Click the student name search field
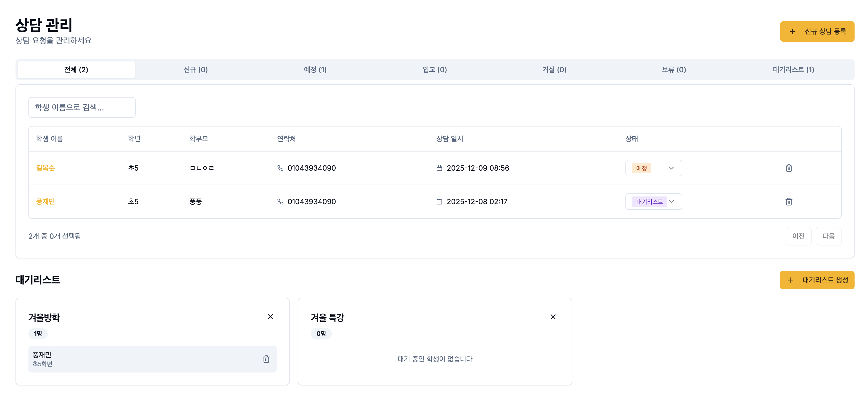 82,107
